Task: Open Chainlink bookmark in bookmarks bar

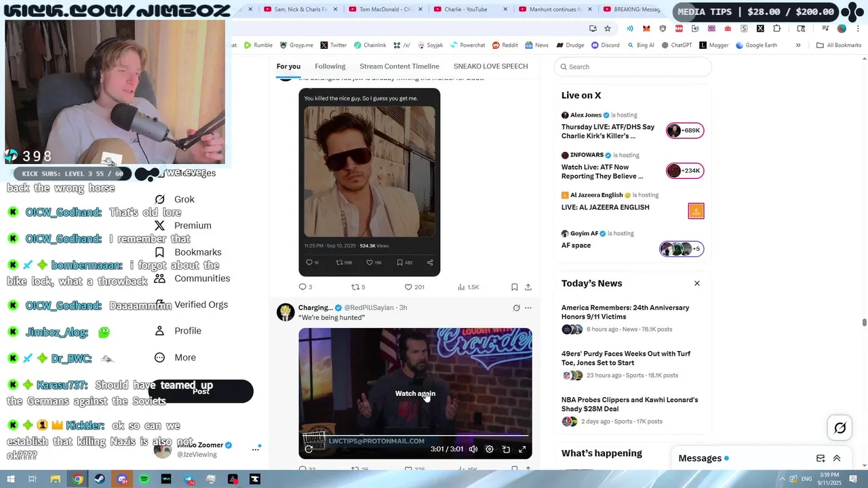Action: pyautogui.click(x=370, y=45)
